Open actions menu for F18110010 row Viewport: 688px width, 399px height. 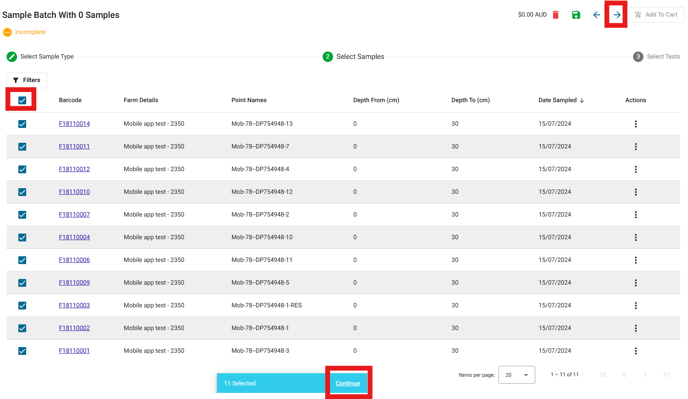(635, 192)
